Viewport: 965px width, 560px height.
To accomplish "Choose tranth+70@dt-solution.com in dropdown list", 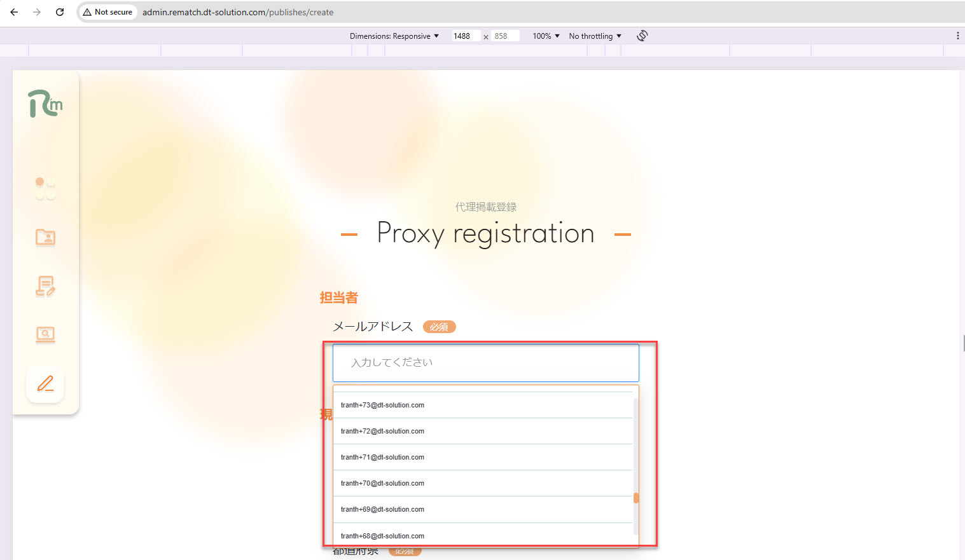I will click(x=382, y=483).
